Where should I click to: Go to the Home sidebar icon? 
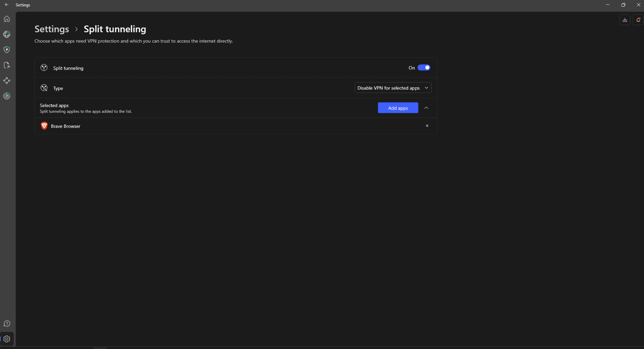point(7,19)
